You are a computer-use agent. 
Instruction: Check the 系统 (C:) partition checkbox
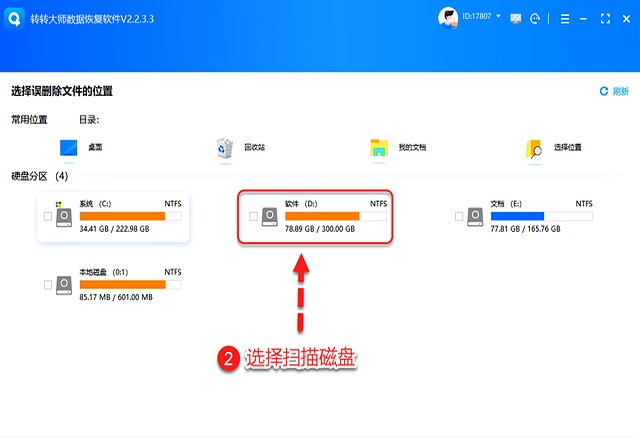48,216
